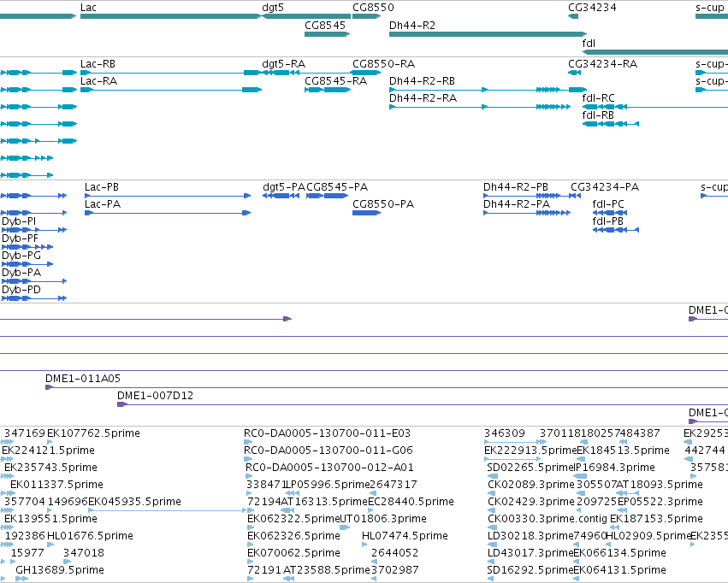
Task: Select EST label UT01806.3prime
Action: (x=383, y=519)
